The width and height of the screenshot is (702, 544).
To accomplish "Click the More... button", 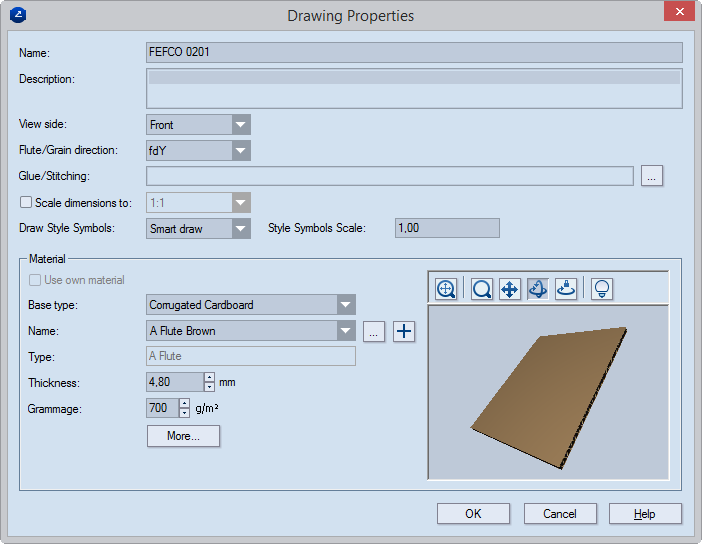I will (x=183, y=436).
